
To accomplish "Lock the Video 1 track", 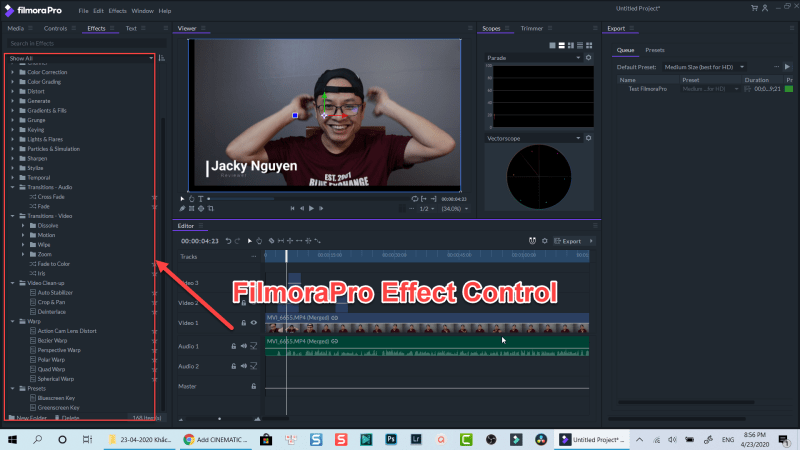I will pos(243,323).
